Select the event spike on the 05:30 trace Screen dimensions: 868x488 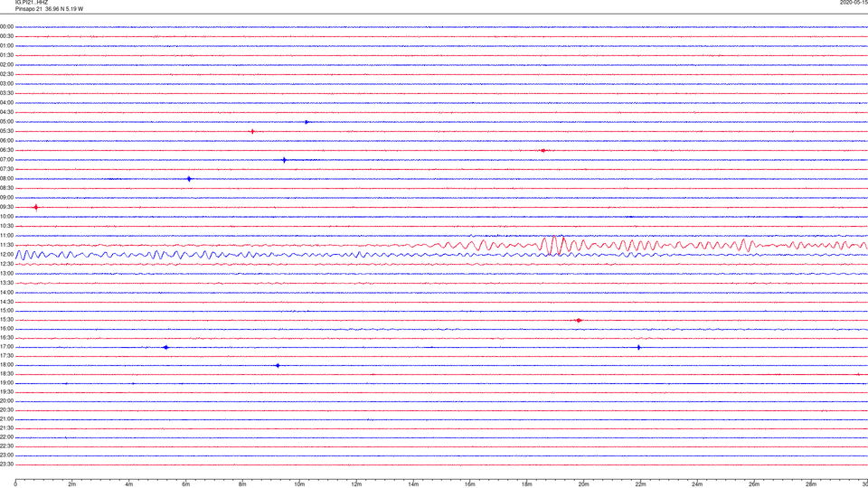pyautogui.click(x=252, y=132)
